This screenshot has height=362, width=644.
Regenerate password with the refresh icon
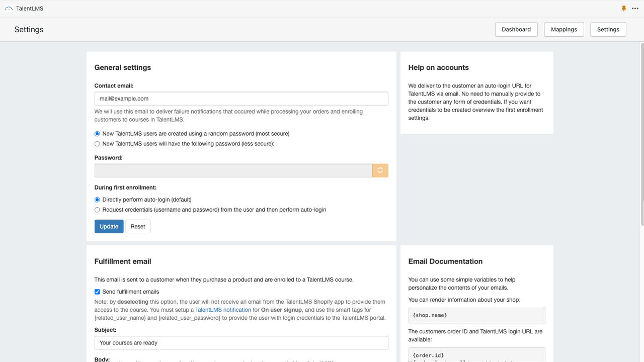click(380, 170)
